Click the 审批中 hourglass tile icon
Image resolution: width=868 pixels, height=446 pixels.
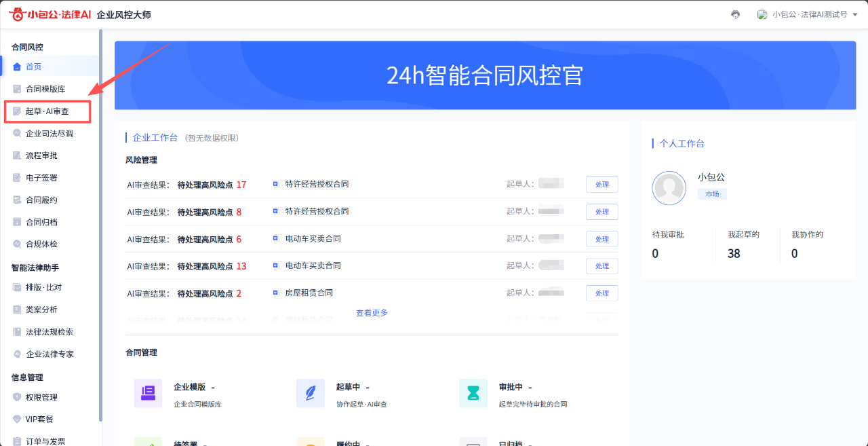pyautogui.click(x=473, y=393)
